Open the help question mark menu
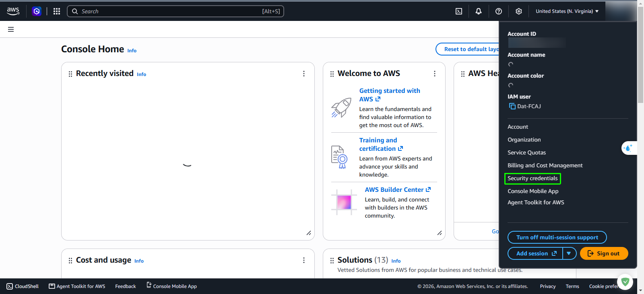Image resolution: width=644 pixels, height=294 pixels. (x=499, y=11)
